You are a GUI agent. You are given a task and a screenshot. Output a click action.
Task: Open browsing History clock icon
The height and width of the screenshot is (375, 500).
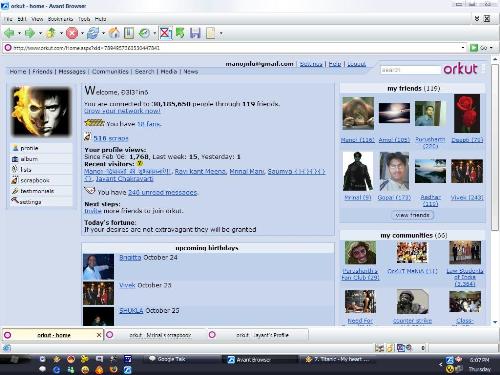(x=144, y=33)
